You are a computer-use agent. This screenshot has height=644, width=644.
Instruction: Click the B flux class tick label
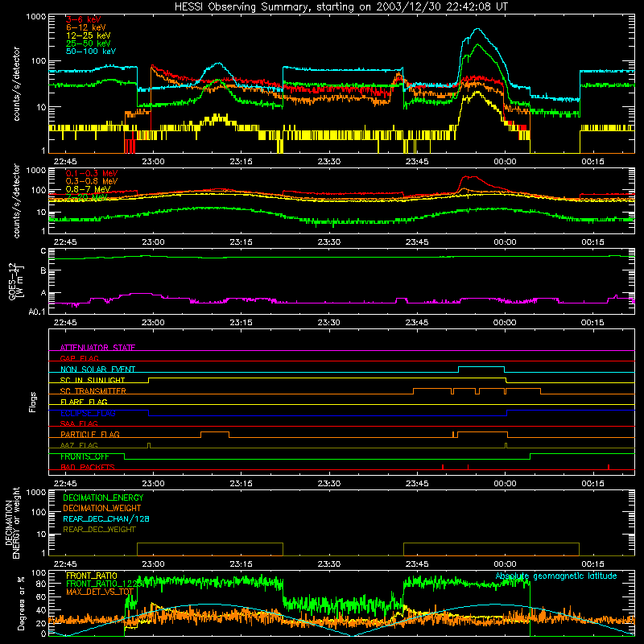pyautogui.click(x=43, y=271)
